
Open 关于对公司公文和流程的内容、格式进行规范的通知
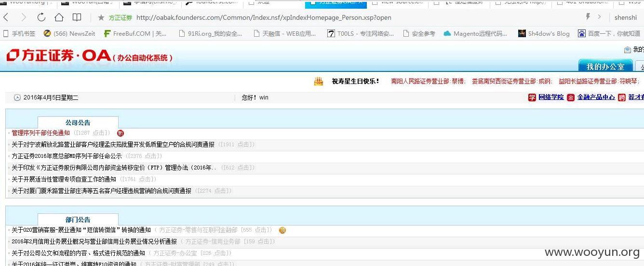(78, 253)
